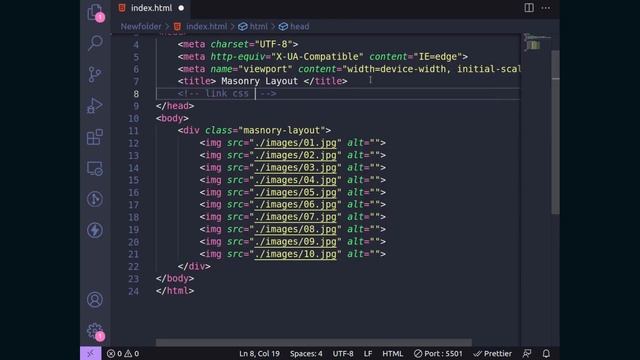This screenshot has width=640, height=360.
Task: Change the UTF-8 file encoding
Action: pos(343,353)
